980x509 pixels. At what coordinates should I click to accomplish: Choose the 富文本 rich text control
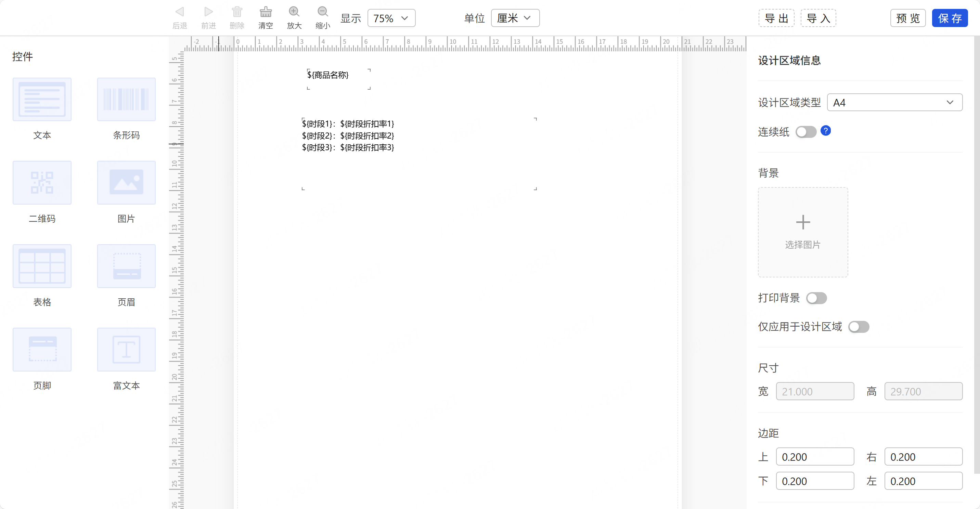pos(126,349)
